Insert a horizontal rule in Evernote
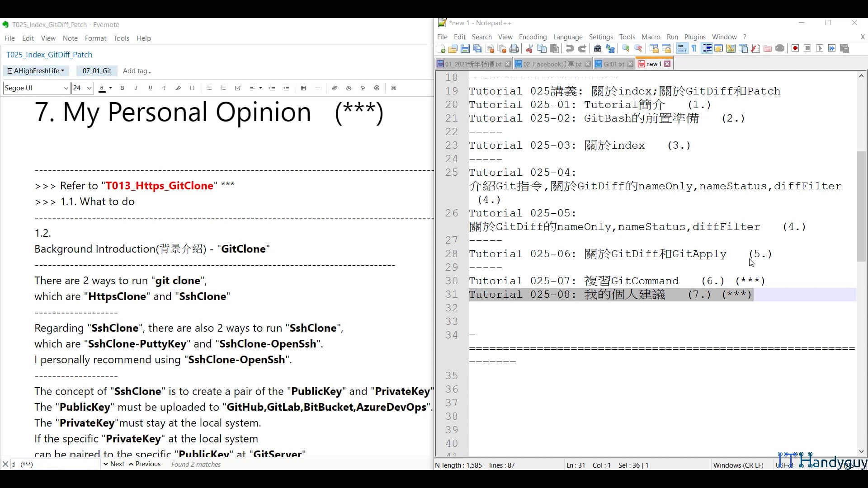The image size is (868, 488). pos(317,88)
